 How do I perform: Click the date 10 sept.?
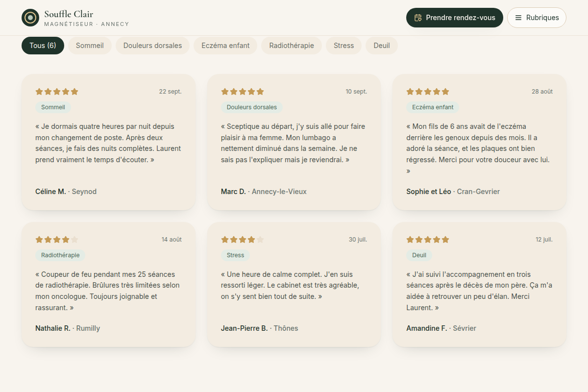[356, 92]
